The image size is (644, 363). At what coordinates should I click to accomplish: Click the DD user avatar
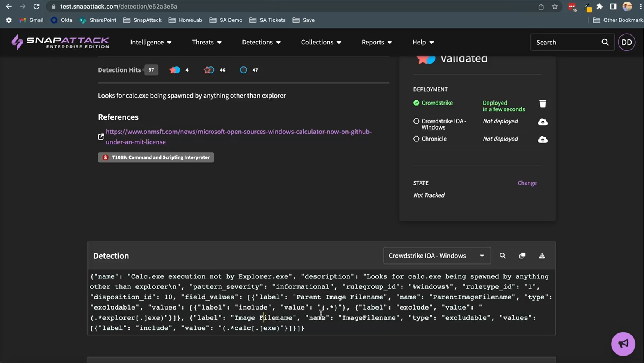click(x=626, y=42)
